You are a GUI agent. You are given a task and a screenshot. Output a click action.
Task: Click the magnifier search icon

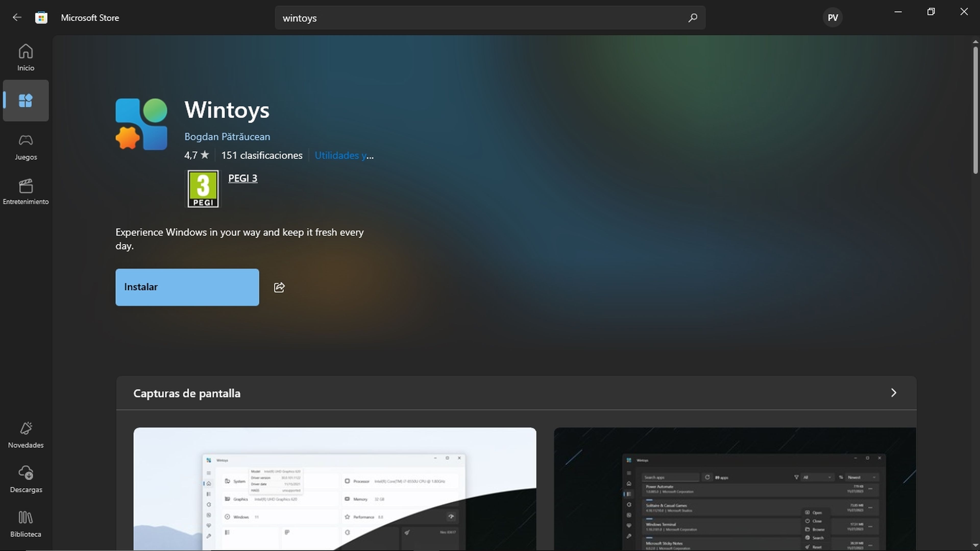coord(692,18)
